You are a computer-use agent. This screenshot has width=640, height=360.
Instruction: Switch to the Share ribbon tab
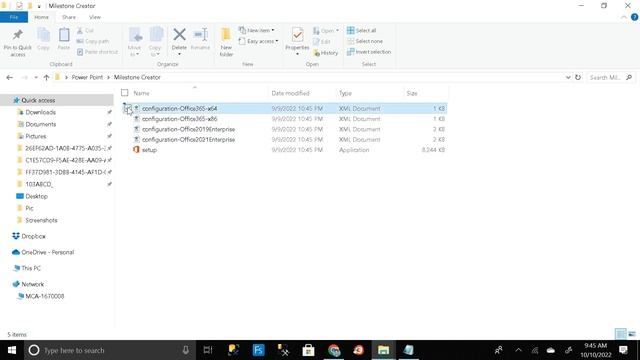point(69,17)
